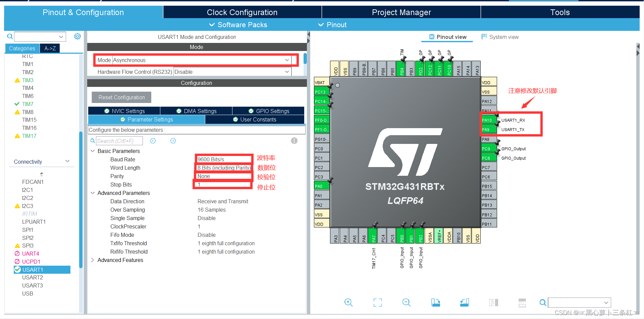Click the parameter Search field
This screenshot has width=644, height=319.
[x=119, y=141]
